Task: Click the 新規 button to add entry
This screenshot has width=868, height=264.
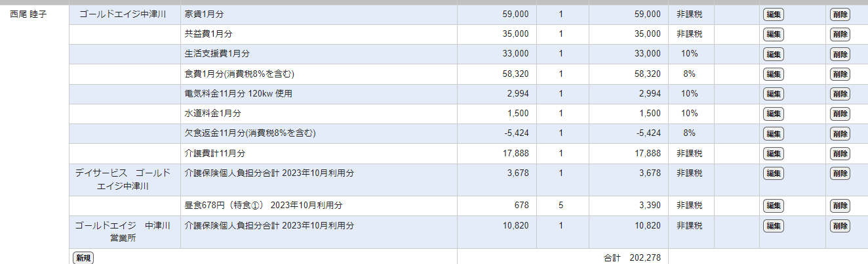Action: click(x=83, y=258)
